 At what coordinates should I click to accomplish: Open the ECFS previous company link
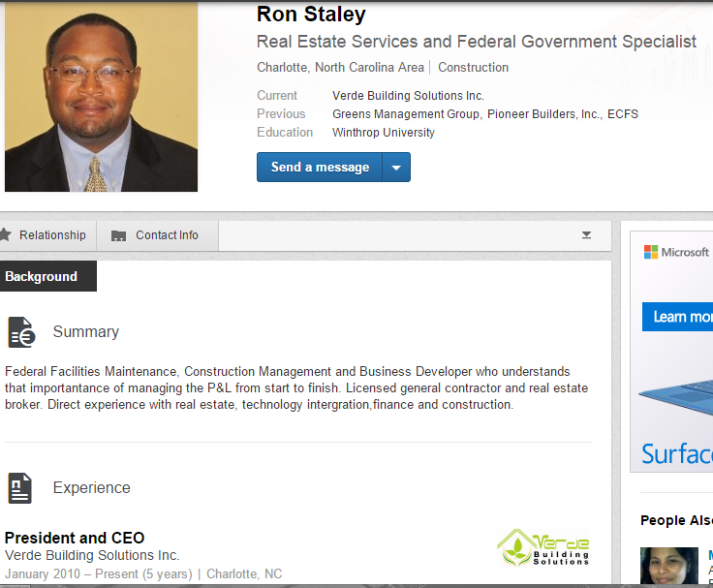[623, 114]
